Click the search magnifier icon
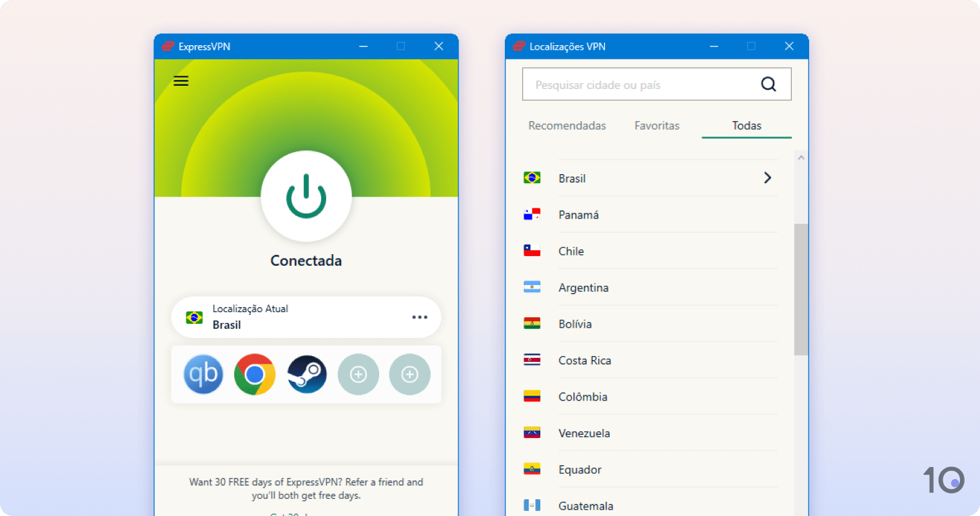The image size is (980, 516). pyautogui.click(x=768, y=84)
